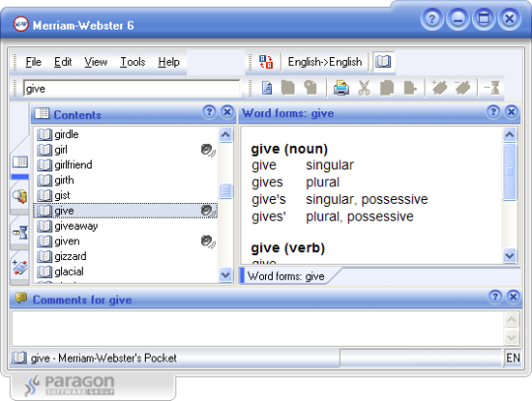This screenshot has height=401, width=532.
Task: Open the history hourglass sidebar tab
Action: [x=20, y=233]
